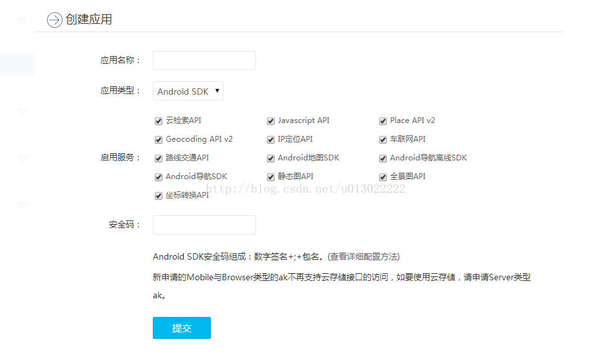This screenshot has height=364, width=599.
Task: Disable Android导航离线SDK checkbox
Action: pyautogui.click(x=383, y=158)
